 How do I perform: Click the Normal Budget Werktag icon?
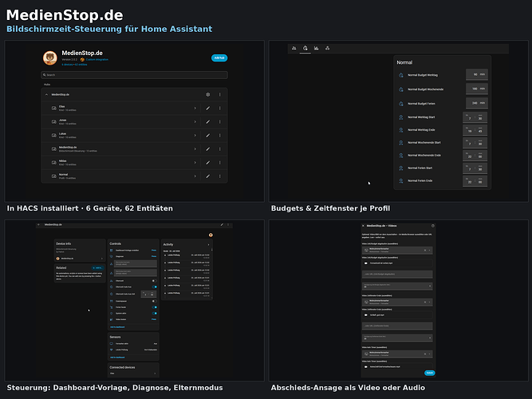click(401, 75)
